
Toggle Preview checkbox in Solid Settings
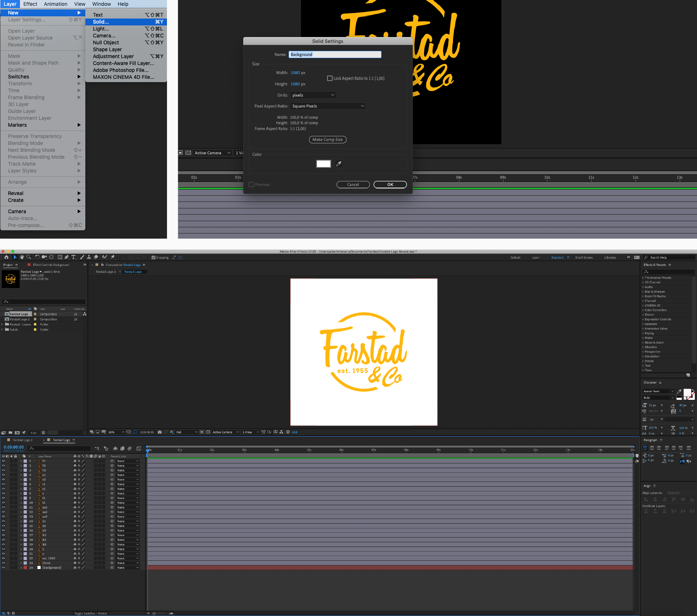click(x=251, y=185)
